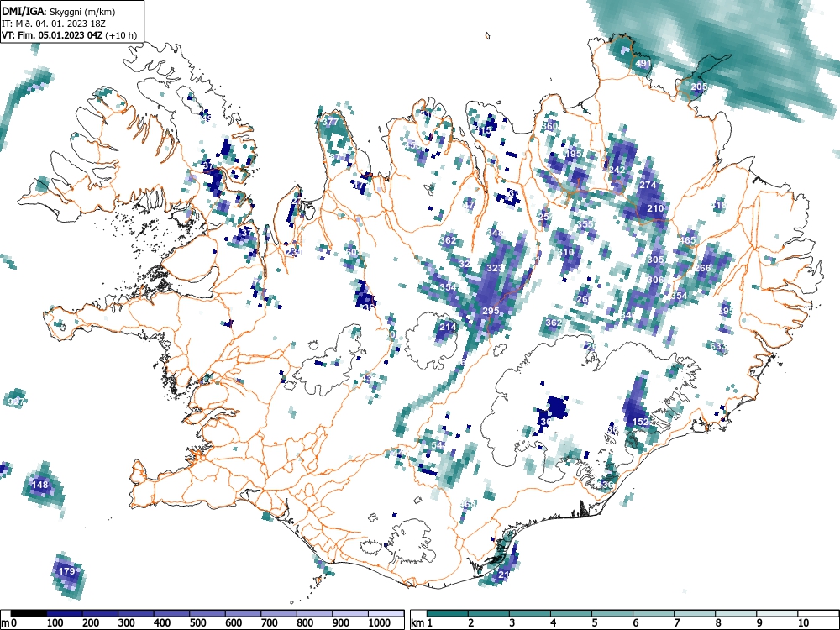840x630 pixels.
Task: Select the 242 visibility value
Action: [x=617, y=170]
